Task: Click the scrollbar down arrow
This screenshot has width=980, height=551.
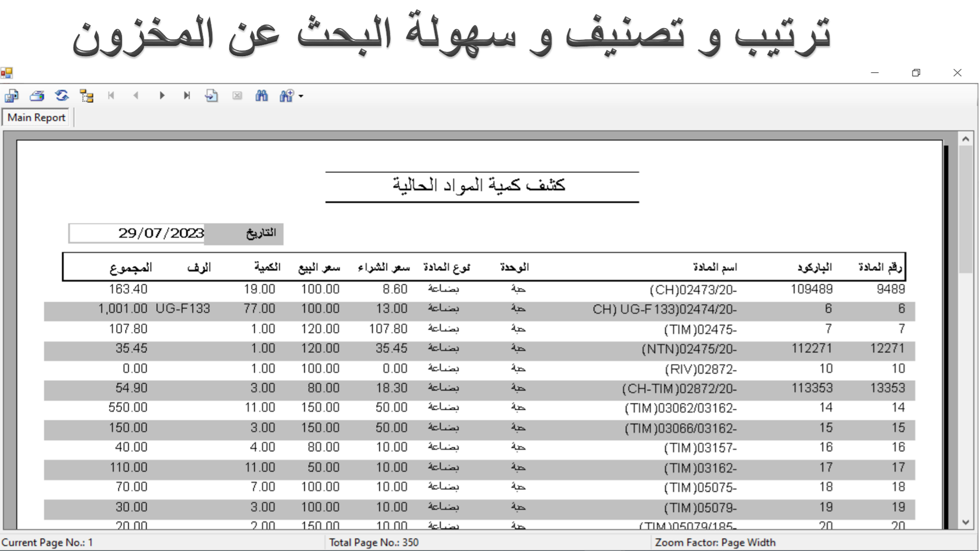Action: pyautogui.click(x=965, y=522)
